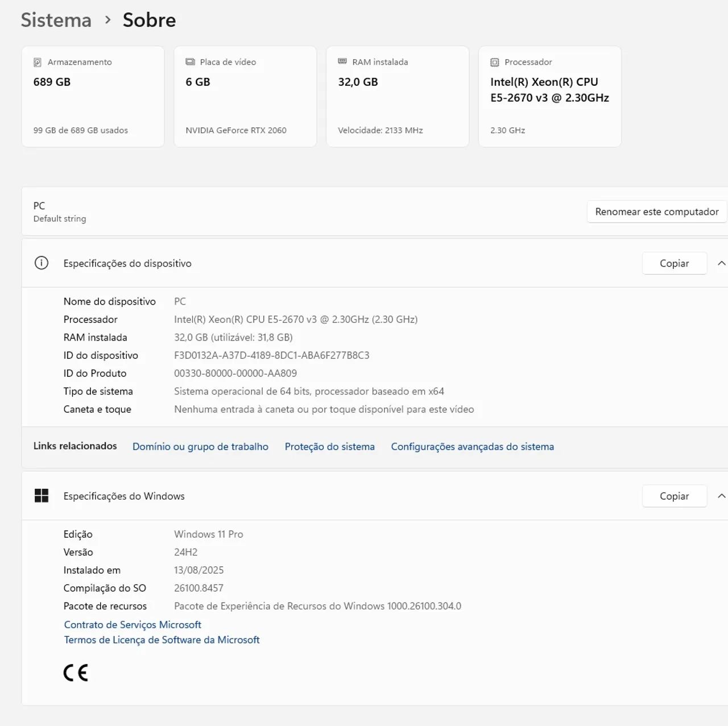Click the install date '13/08/2025'
This screenshot has width=728, height=726.
pos(199,570)
